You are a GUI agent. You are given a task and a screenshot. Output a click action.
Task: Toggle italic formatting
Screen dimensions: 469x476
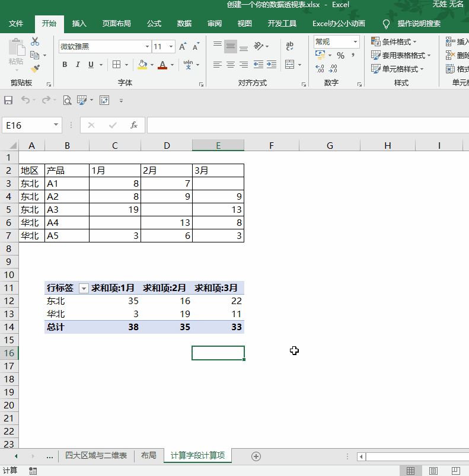coord(78,65)
